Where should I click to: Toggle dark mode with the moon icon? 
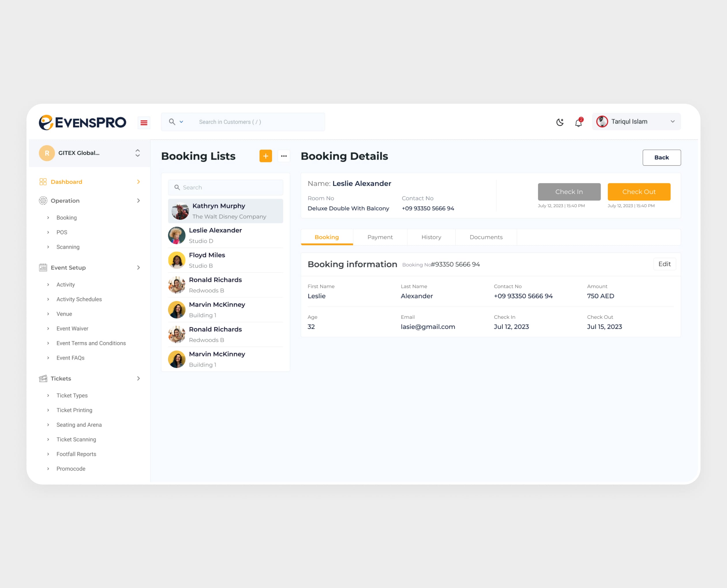click(560, 122)
